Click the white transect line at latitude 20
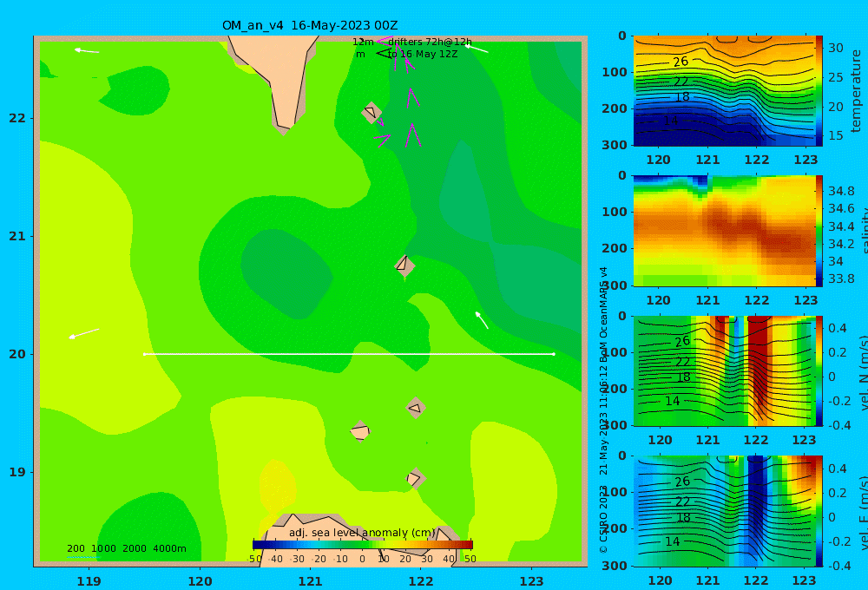Screen dimensions: 868x590 (349, 354)
